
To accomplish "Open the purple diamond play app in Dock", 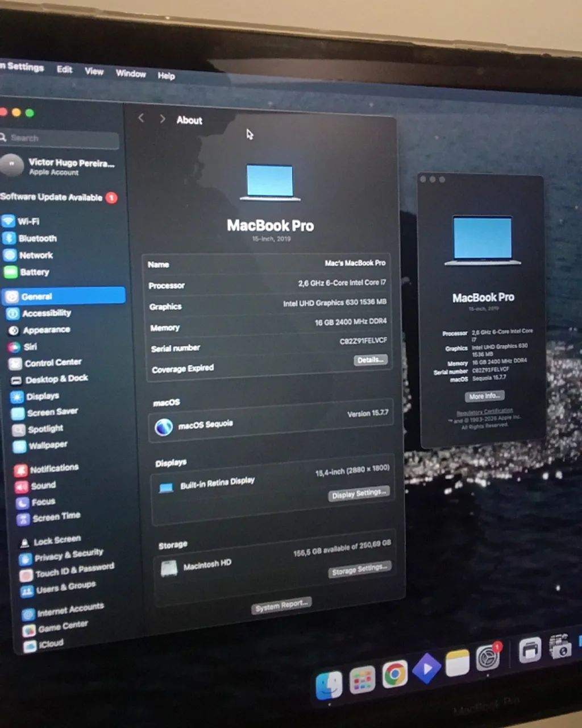I will coord(426,669).
